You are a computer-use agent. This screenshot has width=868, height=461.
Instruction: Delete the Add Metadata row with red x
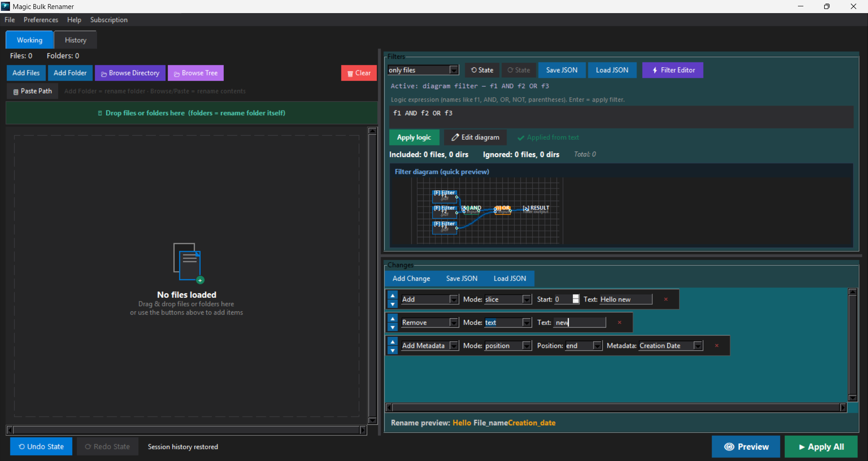pyautogui.click(x=717, y=345)
